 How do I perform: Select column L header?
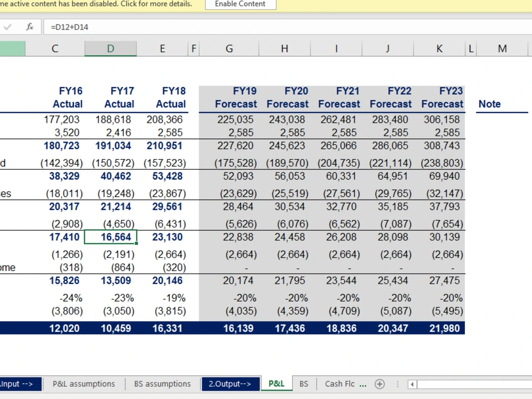pyautogui.click(x=471, y=48)
